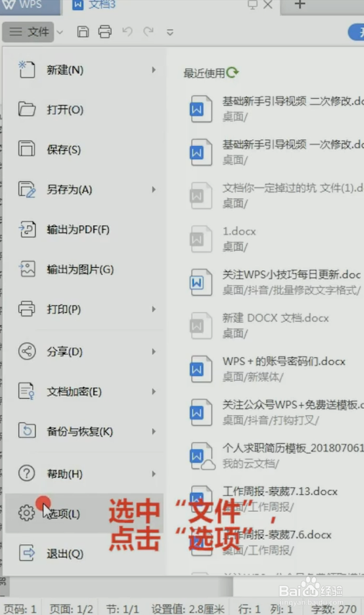Select 帮助(H) menu item
Viewport: 364px width, 615px height.
85,474
